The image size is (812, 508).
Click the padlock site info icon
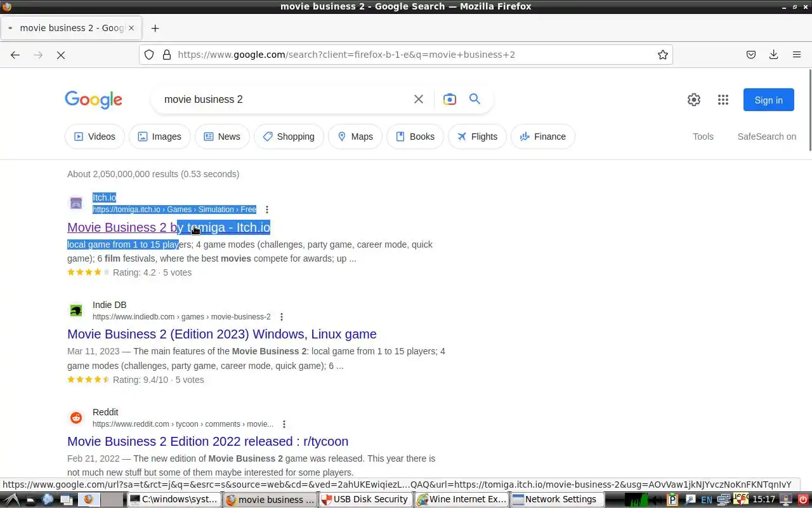pyautogui.click(x=167, y=55)
